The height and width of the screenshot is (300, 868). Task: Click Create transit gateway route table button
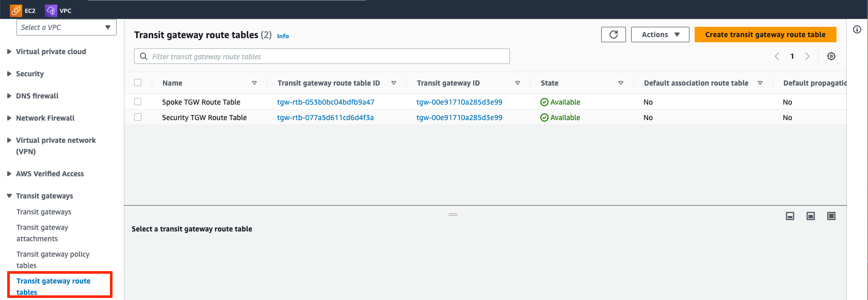pyautogui.click(x=765, y=35)
